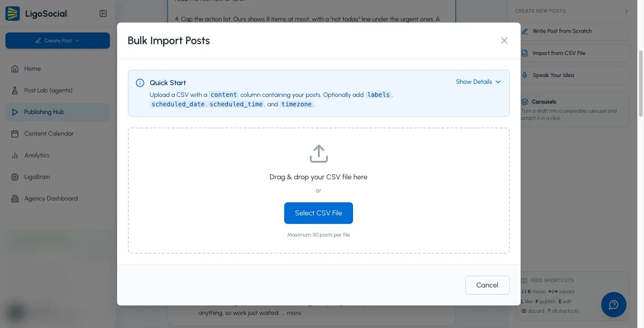The height and width of the screenshot is (328, 644).
Task: Click the Quick Start heading
Action: click(168, 83)
